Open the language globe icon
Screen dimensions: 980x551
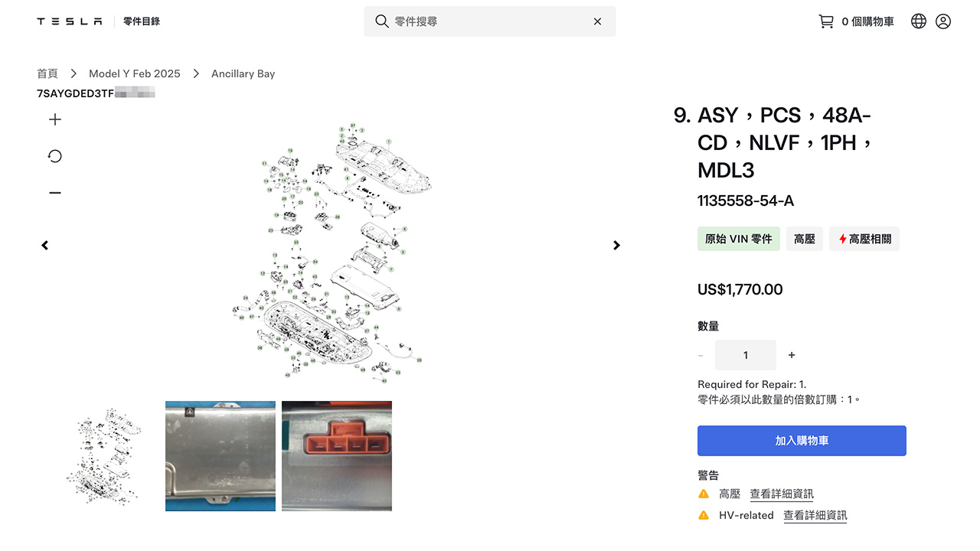tap(919, 21)
